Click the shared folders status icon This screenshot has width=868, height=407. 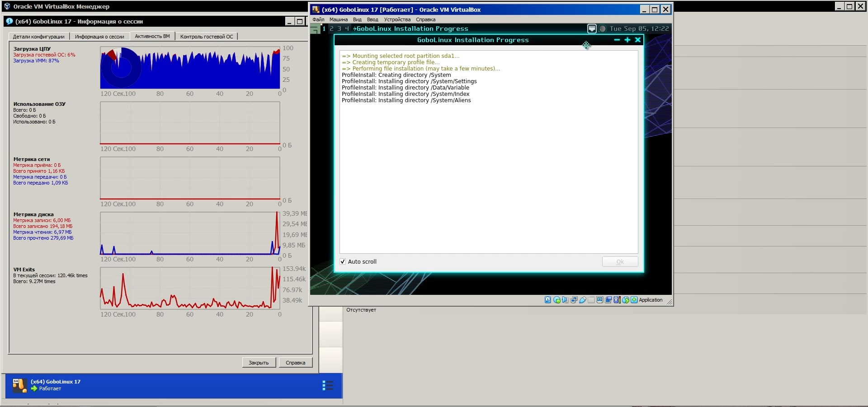pyautogui.click(x=591, y=300)
